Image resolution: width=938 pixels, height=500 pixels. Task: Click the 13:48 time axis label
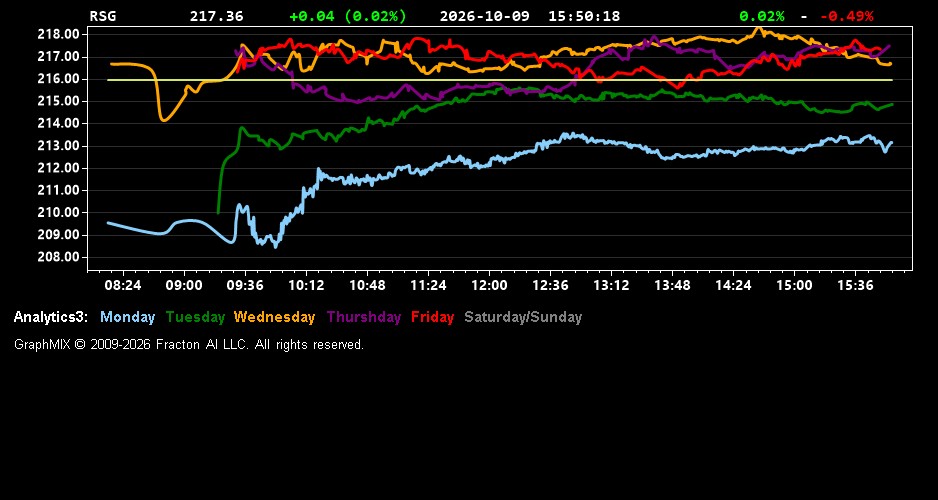672,285
